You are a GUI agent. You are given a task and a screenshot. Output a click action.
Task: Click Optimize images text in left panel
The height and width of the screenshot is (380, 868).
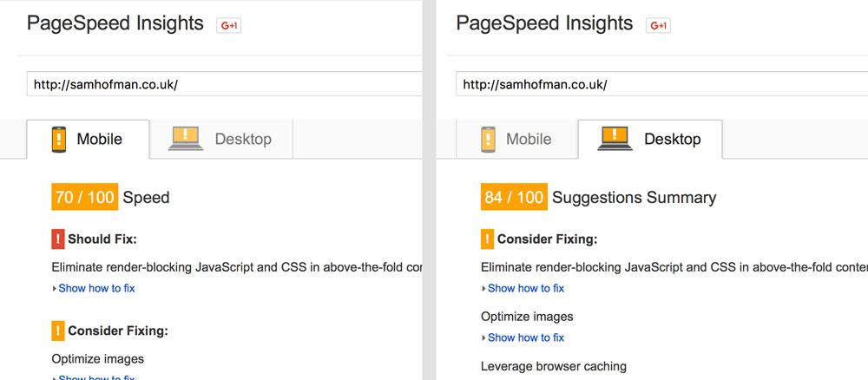pyautogui.click(x=98, y=359)
